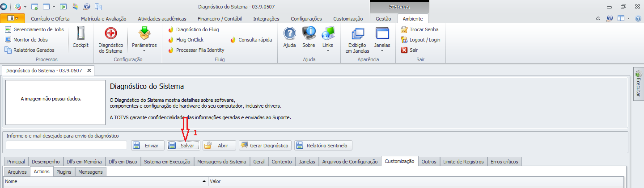Viewport: 644px width, 188px height.
Task: Open Relatórios Gerados
Action: click(30, 50)
